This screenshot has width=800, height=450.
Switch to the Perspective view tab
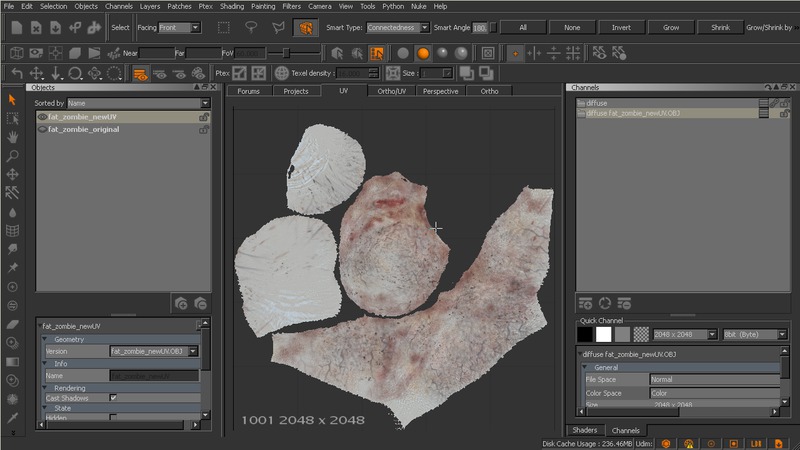(x=440, y=91)
